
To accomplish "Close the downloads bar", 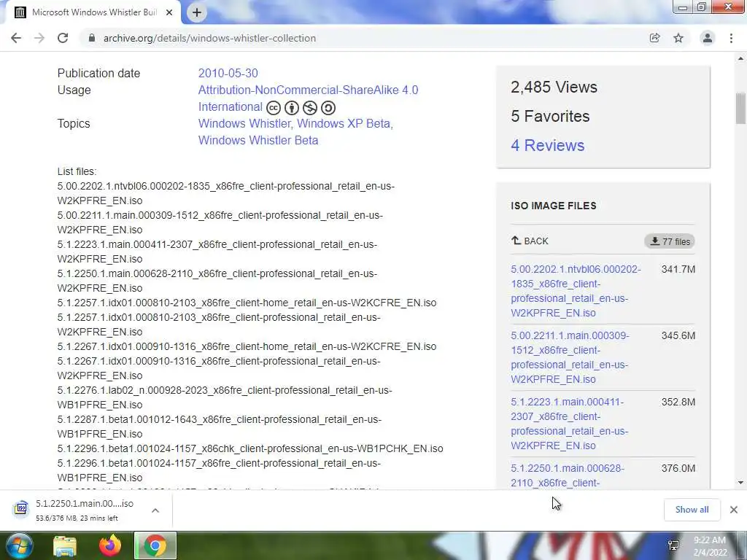I will [x=734, y=510].
